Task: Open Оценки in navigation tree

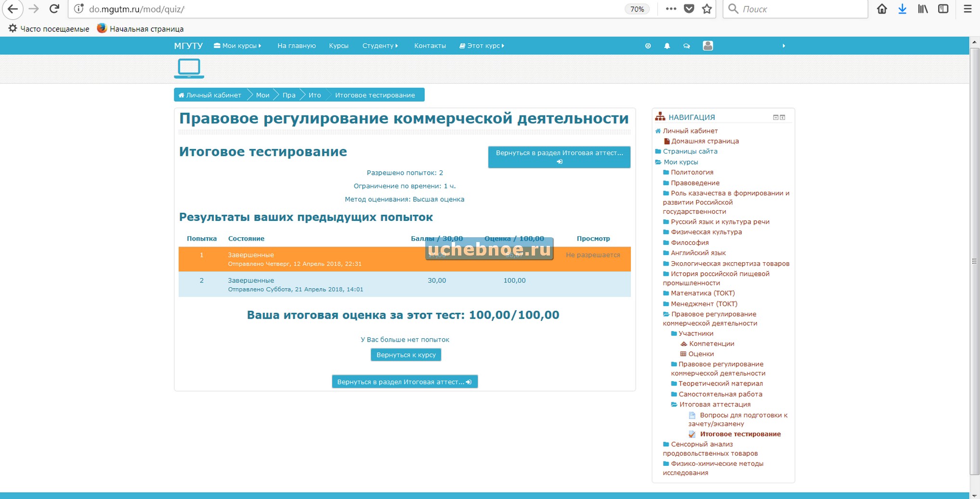Action: (x=701, y=354)
